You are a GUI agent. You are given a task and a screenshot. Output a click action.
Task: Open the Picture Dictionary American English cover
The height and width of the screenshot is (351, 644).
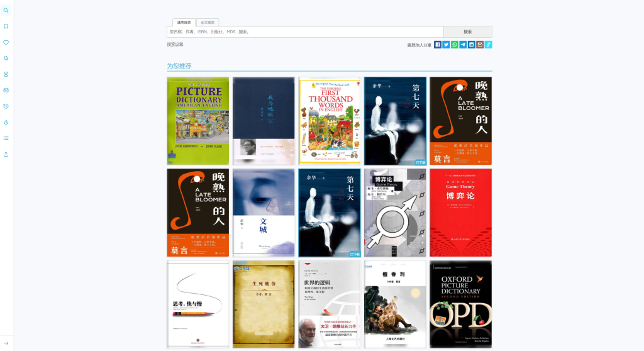coord(198,121)
